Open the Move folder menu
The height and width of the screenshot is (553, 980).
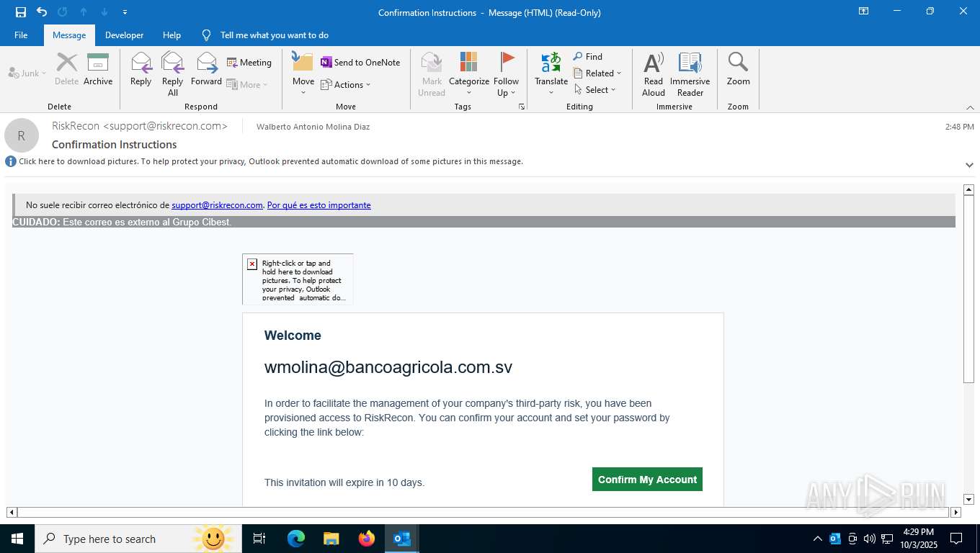303,73
